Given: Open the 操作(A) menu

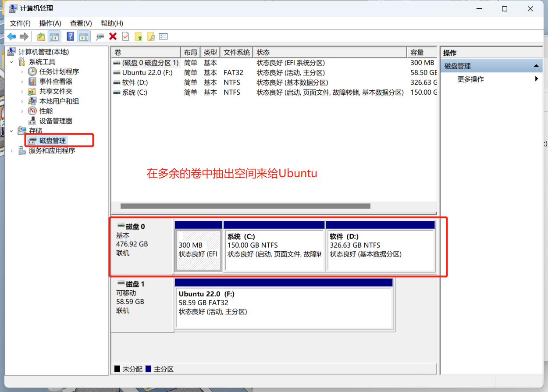Looking at the screenshot, I should [x=50, y=23].
